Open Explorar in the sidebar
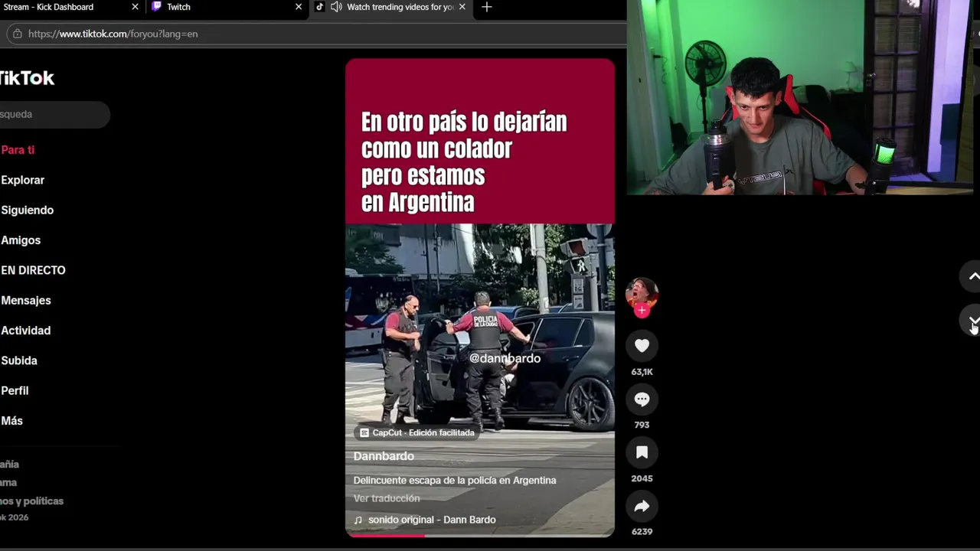This screenshot has width=980, height=551. click(23, 180)
